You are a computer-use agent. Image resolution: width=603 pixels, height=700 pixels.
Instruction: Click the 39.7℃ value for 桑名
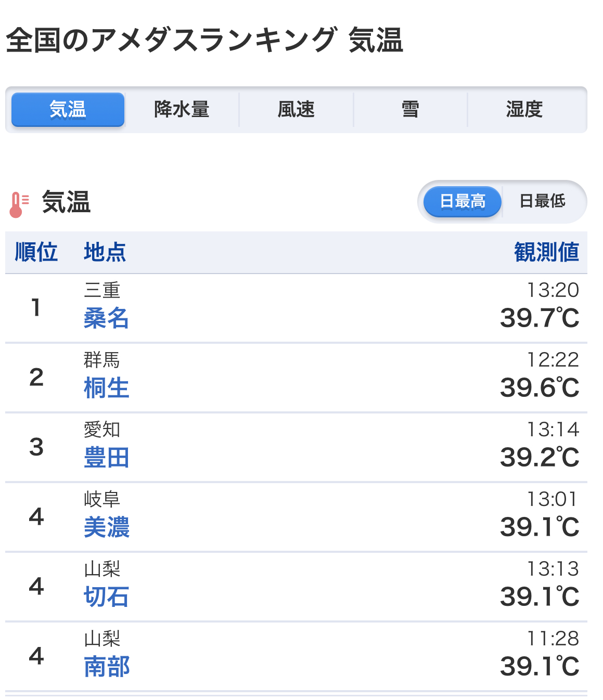tap(540, 318)
